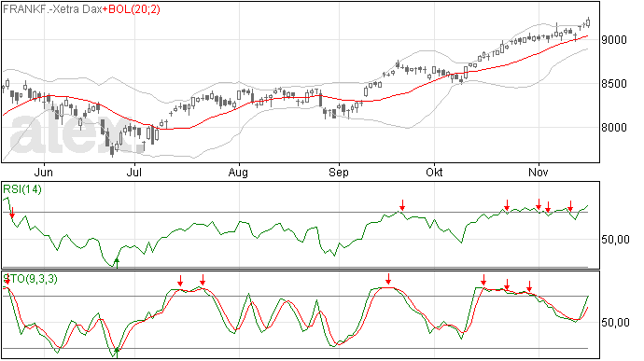Click the STO(9,3,3) panel label
The image size is (644, 361).
click(x=31, y=279)
